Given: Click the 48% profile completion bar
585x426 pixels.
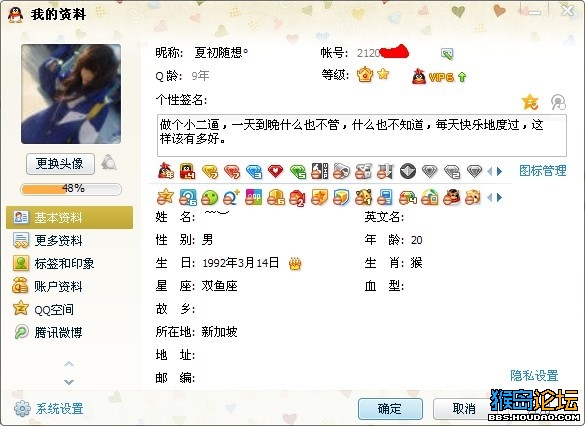Looking at the screenshot, I should tap(71, 189).
